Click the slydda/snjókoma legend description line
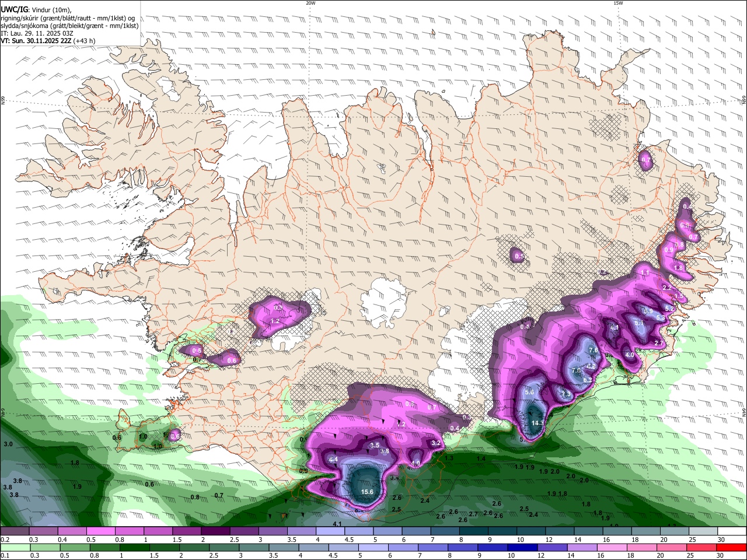Screen dimensions: 747x560 click(70, 26)
